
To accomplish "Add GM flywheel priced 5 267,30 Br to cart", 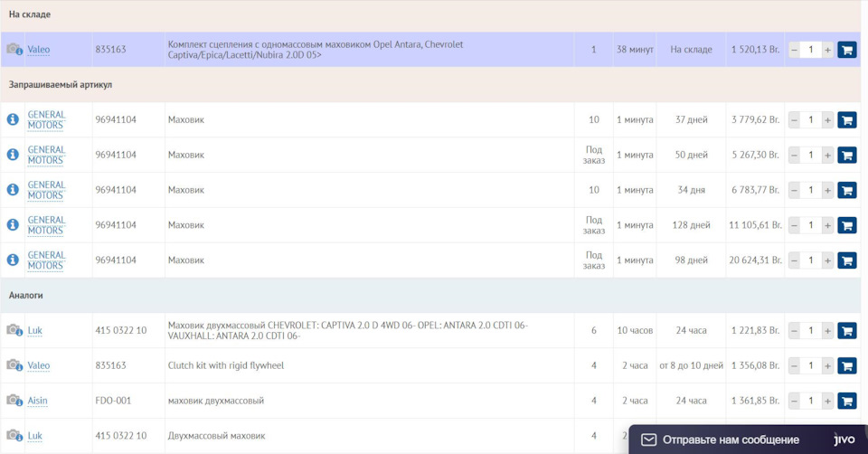I will coord(847,155).
